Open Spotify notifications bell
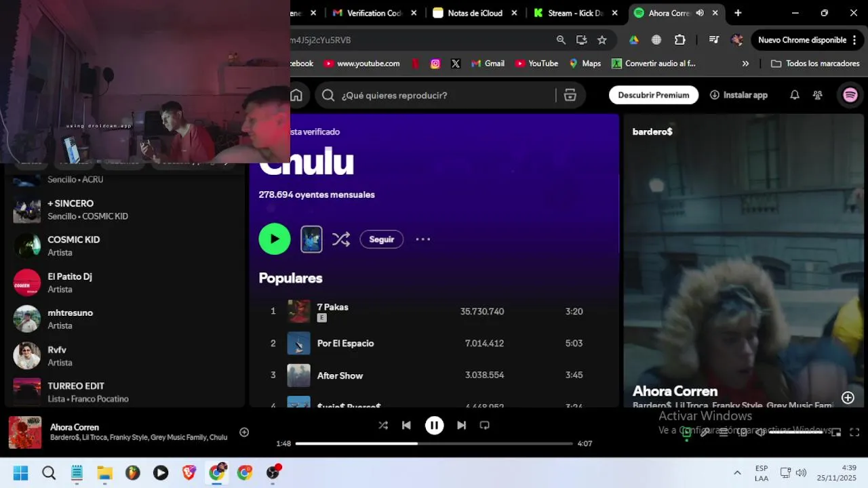The height and width of the screenshot is (488, 868). 795,96
